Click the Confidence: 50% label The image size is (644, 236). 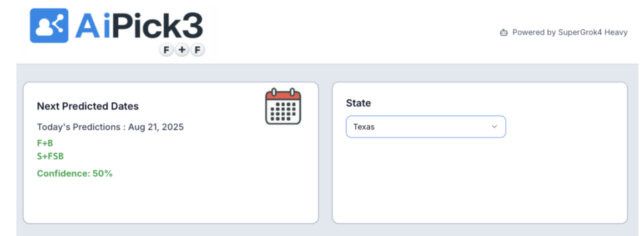[75, 173]
